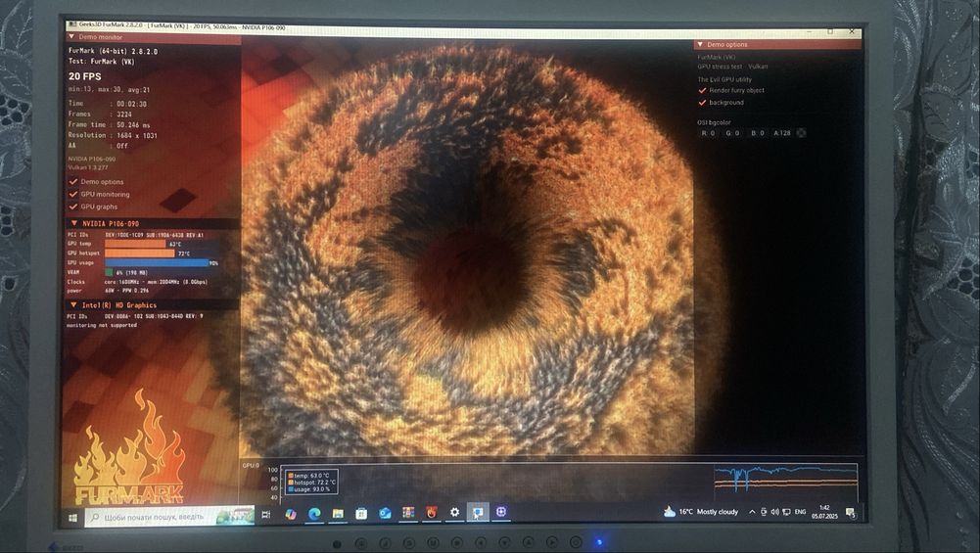Click the green VRAM usage bar
The height and width of the screenshot is (553, 980).
click(x=109, y=272)
